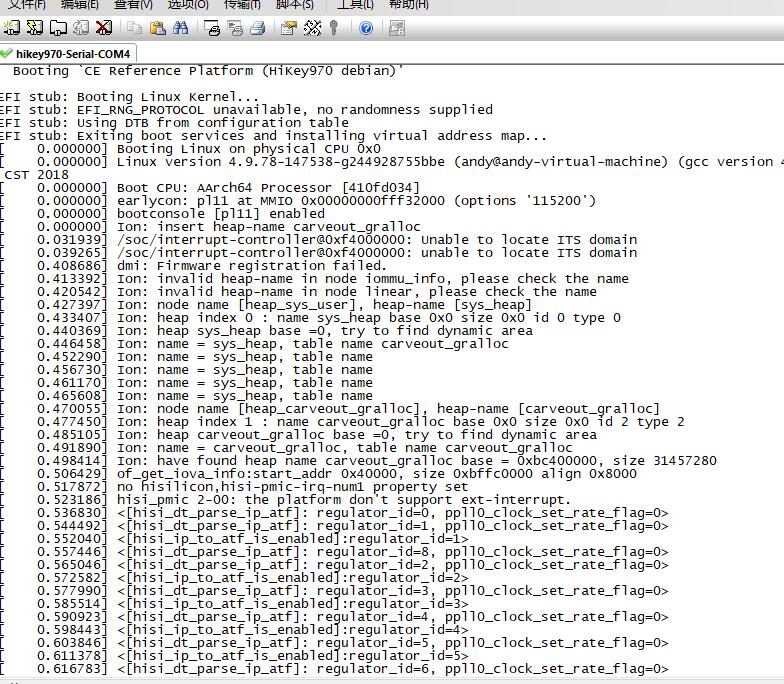This screenshot has width=784, height=684.
Task: Click the key icon in toolbar
Action: [x=334, y=28]
